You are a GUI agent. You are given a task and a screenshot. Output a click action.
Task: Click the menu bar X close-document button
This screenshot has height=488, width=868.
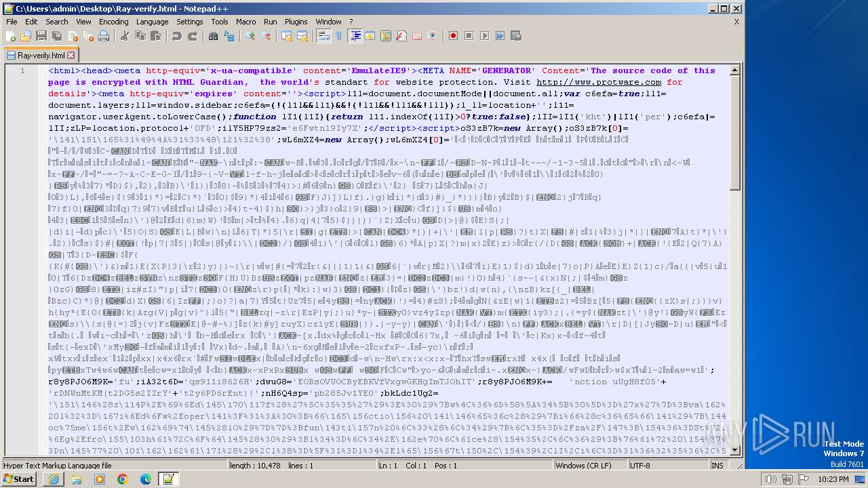(736, 22)
